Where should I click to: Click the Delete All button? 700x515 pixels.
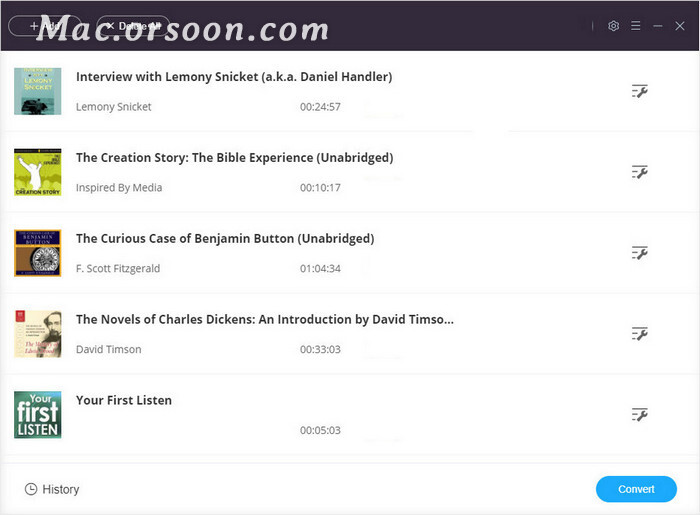pyautogui.click(x=133, y=26)
